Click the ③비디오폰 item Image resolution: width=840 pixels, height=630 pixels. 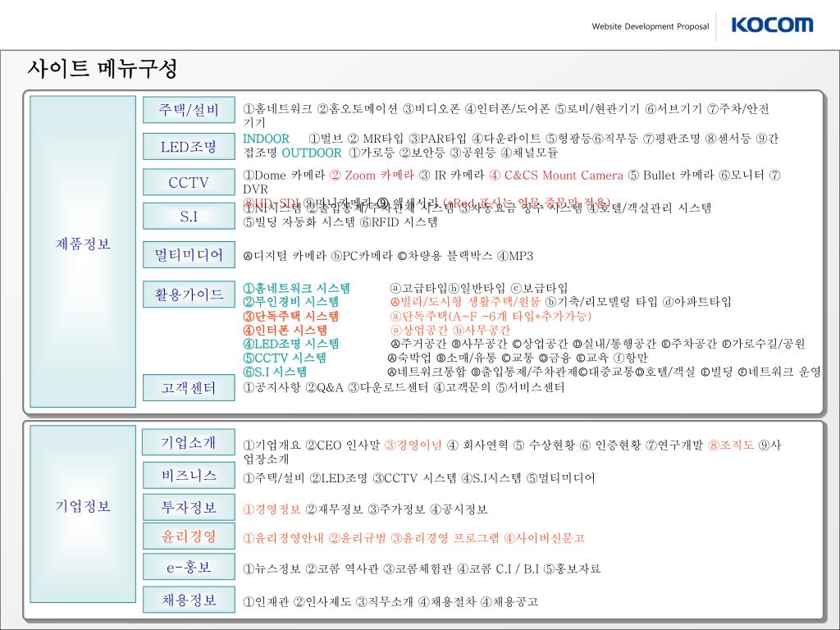coord(431,109)
